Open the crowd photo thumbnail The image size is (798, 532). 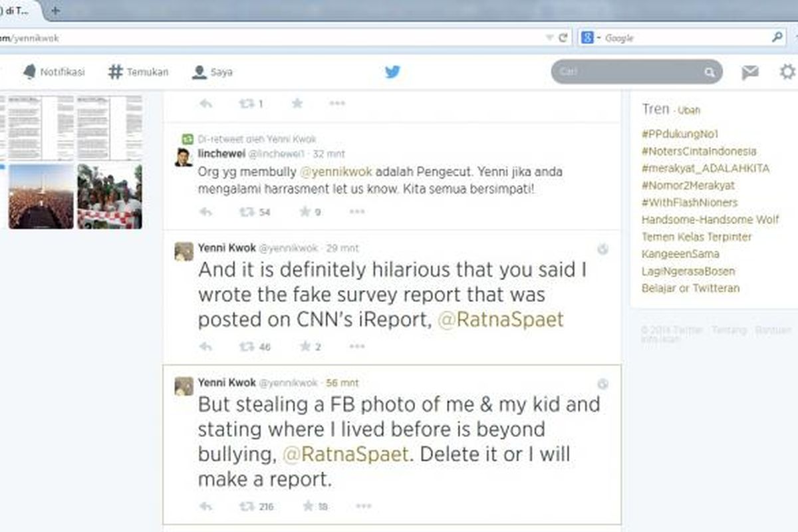point(41,196)
